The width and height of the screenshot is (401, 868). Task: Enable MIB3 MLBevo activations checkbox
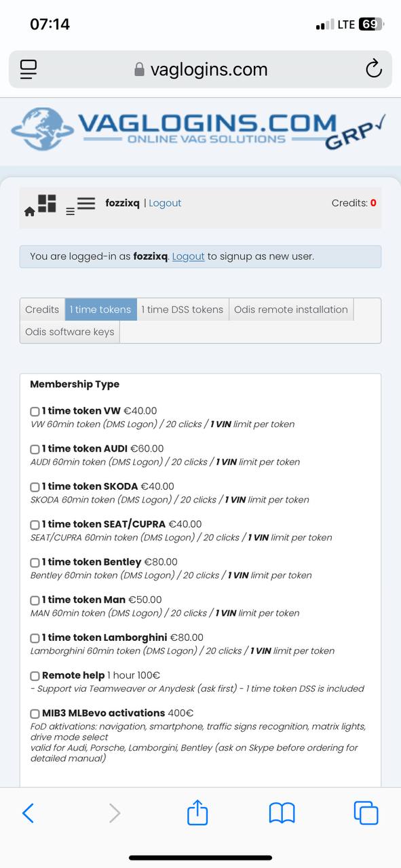click(35, 713)
